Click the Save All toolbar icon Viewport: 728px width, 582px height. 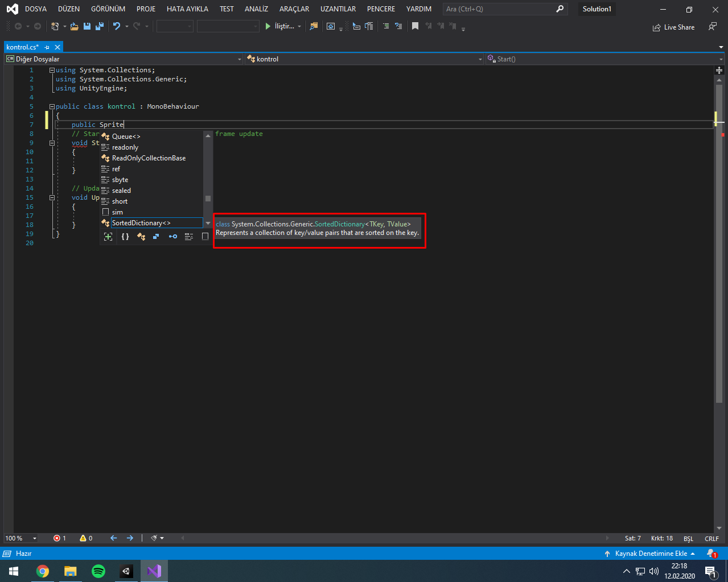[100, 26]
